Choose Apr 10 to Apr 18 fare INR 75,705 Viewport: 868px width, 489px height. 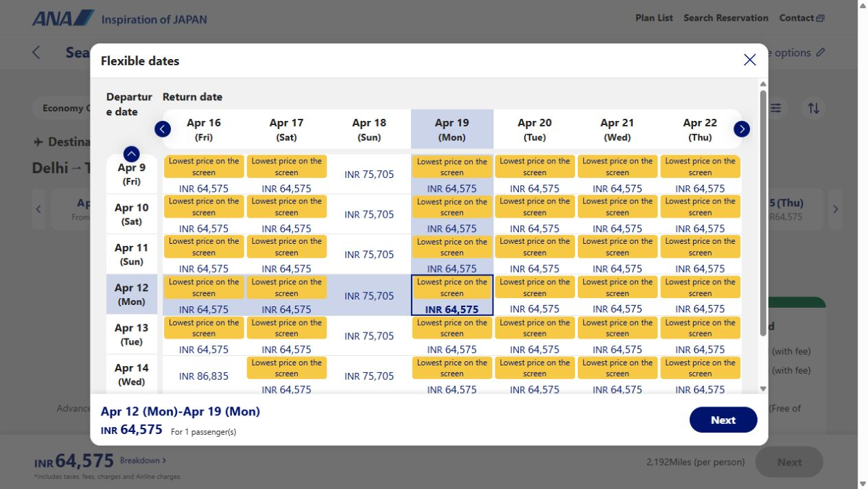(369, 214)
